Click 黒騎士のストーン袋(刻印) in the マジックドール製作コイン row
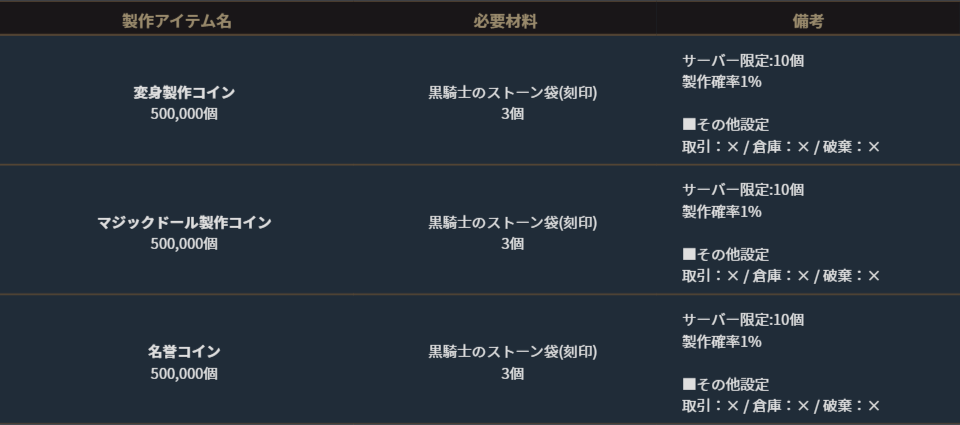Screen dimensions: 960x425 pyautogui.click(x=512, y=223)
